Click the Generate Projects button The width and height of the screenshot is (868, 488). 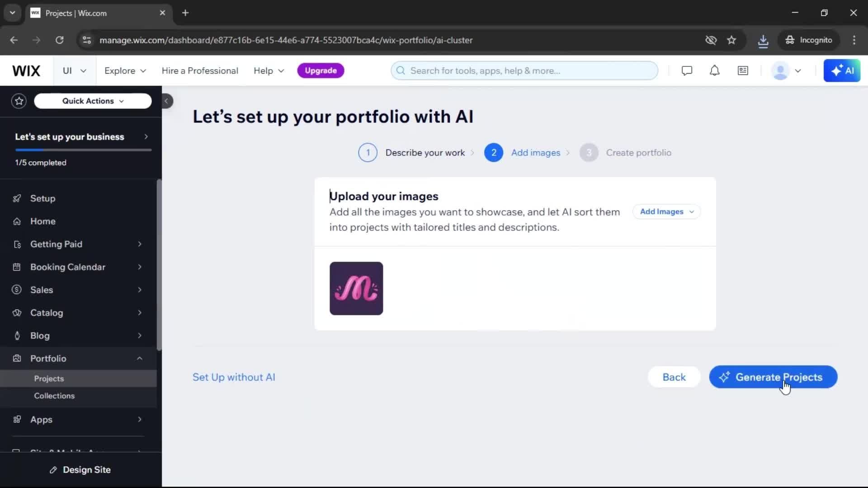[x=773, y=377]
